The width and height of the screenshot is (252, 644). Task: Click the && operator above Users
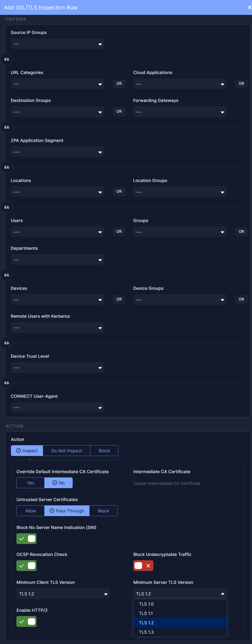(x=7, y=207)
